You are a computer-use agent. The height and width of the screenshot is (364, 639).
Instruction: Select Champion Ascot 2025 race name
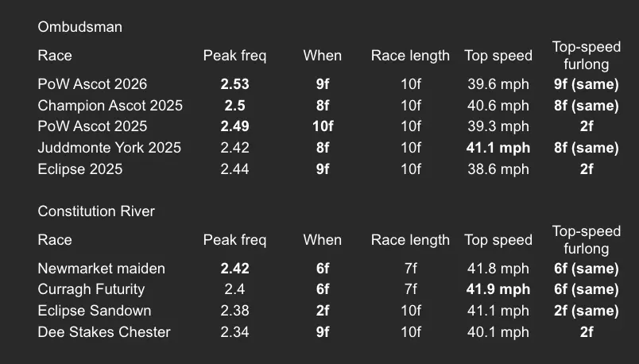pos(110,106)
